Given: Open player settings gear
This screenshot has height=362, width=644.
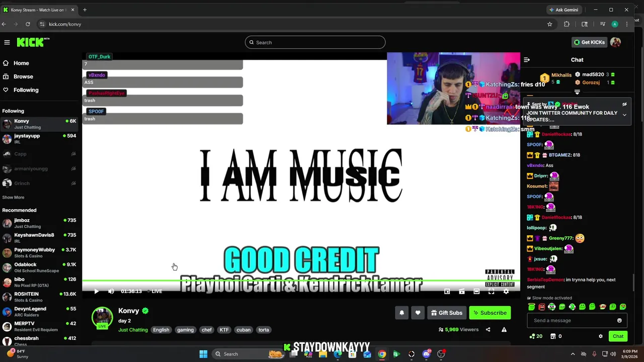Looking at the screenshot, I should (506, 291).
